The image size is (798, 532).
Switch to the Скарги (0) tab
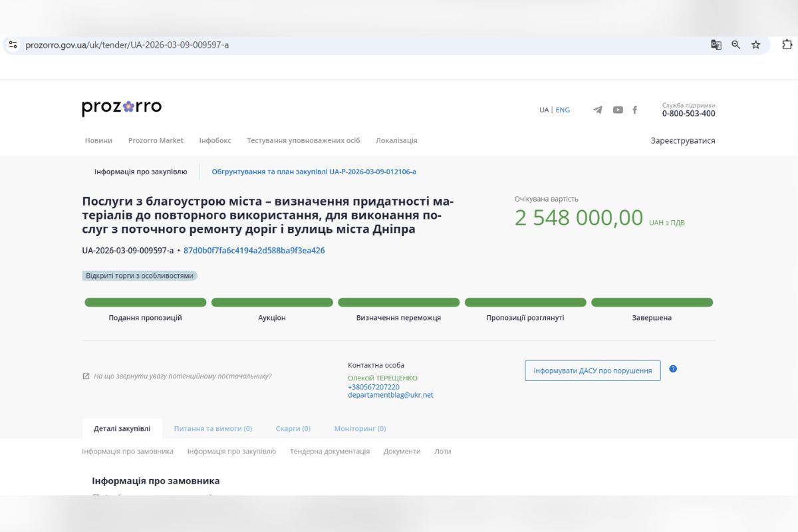pyautogui.click(x=293, y=428)
